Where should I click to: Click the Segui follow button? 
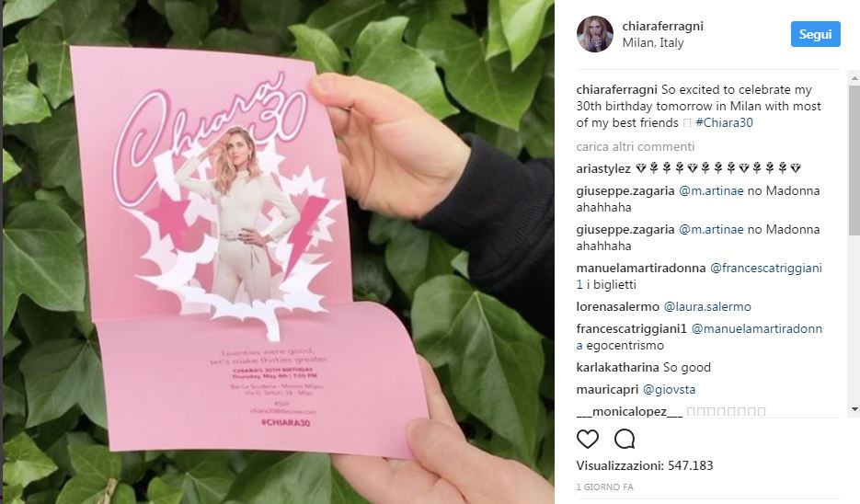click(x=815, y=34)
